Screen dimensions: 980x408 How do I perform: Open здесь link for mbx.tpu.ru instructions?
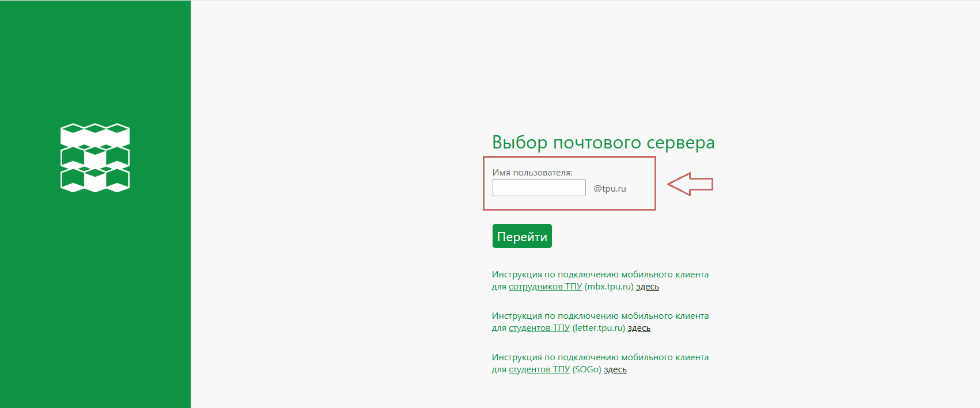(x=648, y=287)
